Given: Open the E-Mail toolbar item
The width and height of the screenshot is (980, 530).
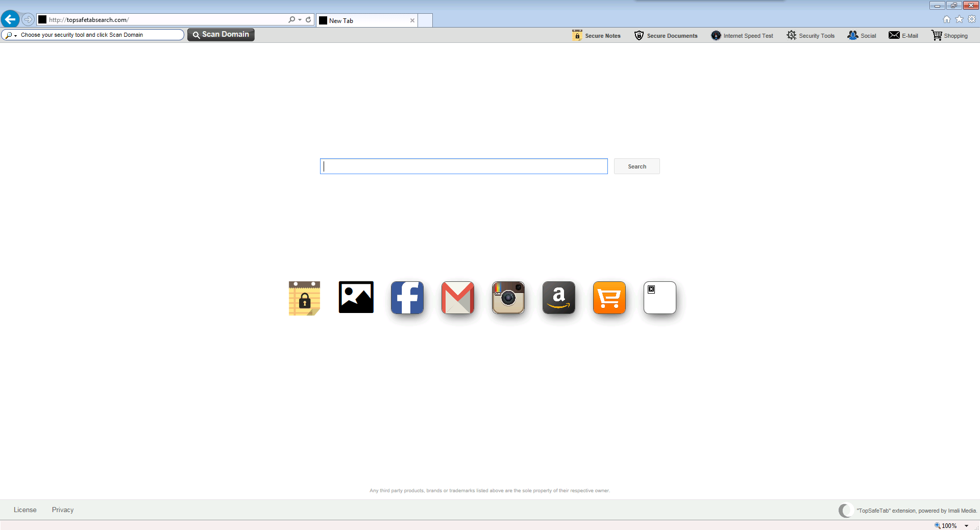Looking at the screenshot, I should (903, 35).
